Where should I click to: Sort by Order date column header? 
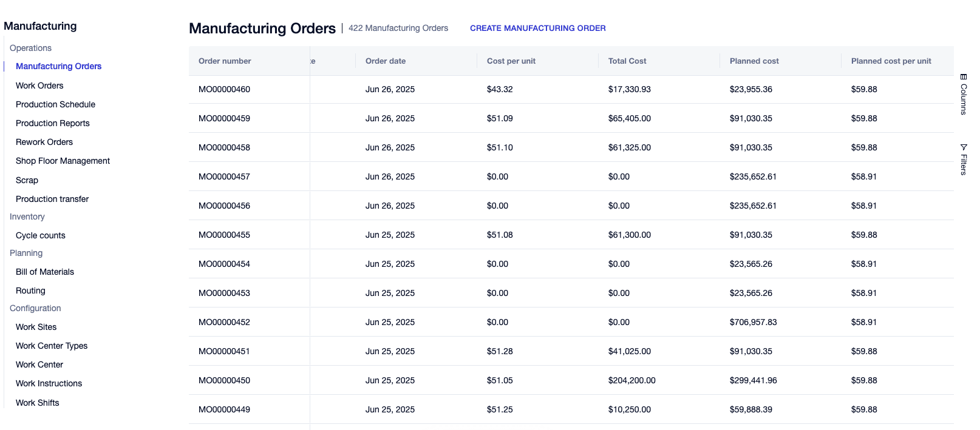pos(386,61)
